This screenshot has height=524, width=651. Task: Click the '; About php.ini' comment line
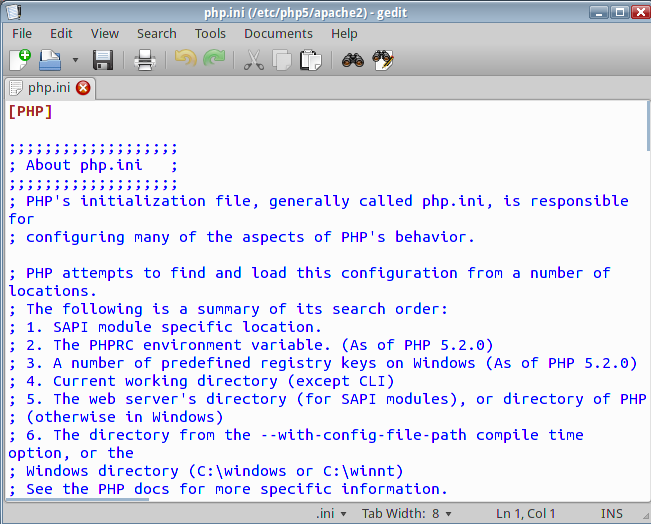[93, 165]
